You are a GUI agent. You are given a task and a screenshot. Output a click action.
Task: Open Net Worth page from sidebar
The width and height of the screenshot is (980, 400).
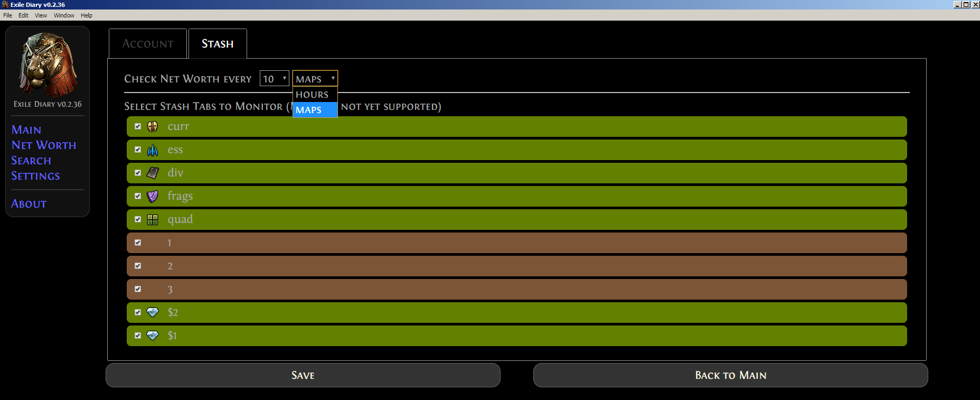(x=44, y=145)
